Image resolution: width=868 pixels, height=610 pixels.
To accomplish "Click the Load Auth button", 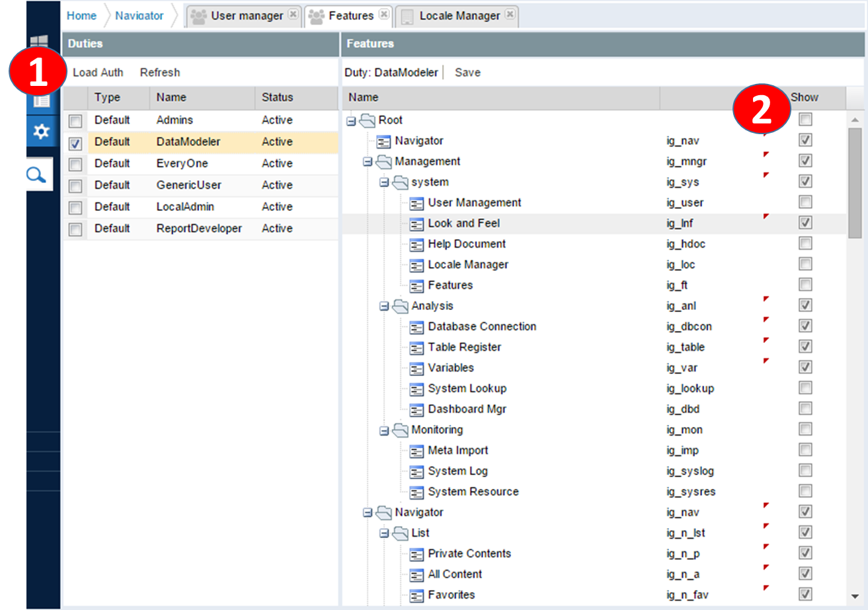I will [98, 73].
